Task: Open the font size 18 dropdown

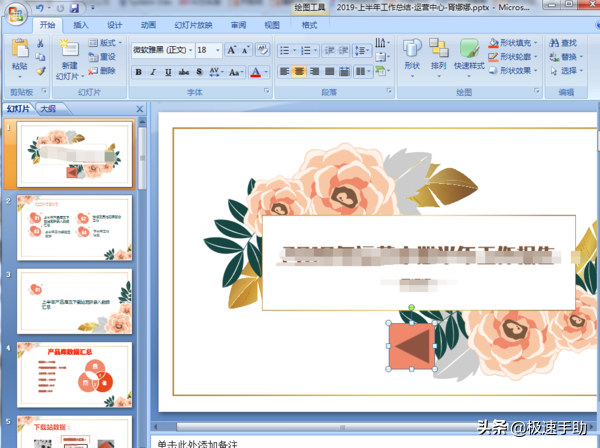Action: (x=218, y=50)
